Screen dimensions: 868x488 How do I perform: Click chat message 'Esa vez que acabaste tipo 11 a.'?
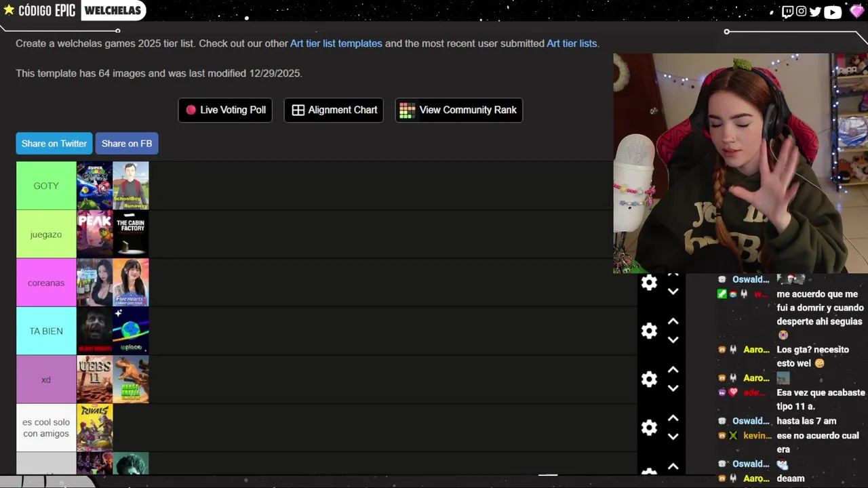tap(821, 399)
